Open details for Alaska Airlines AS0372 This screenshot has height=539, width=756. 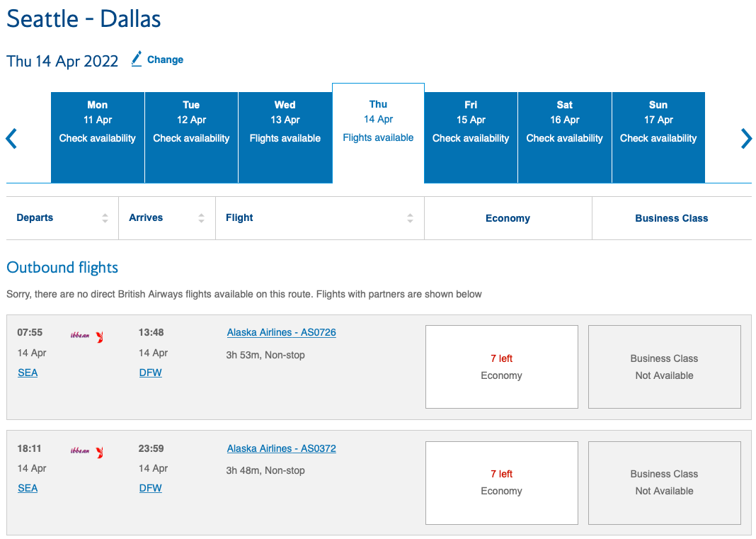(x=281, y=448)
